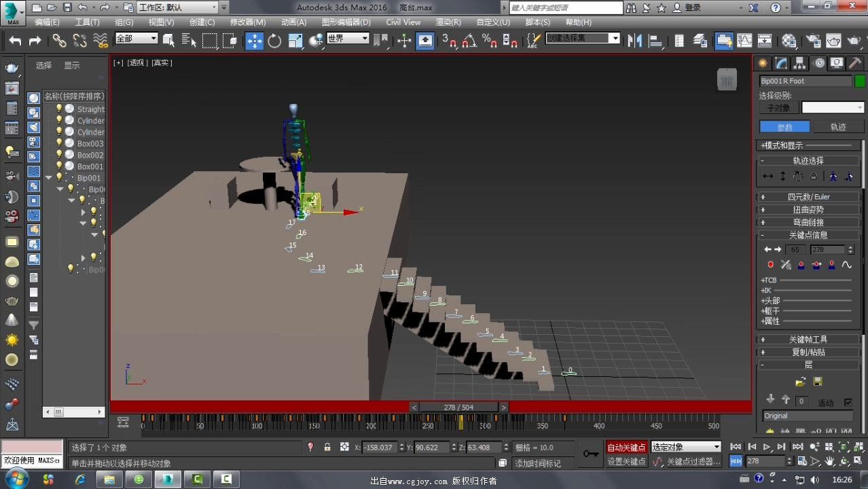Click the Play animation button

pos(767,446)
